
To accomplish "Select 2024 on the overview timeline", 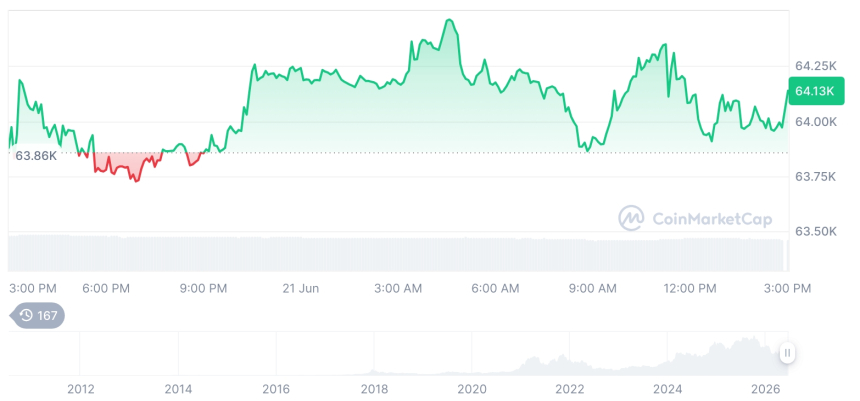I will click(x=667, y=389).
